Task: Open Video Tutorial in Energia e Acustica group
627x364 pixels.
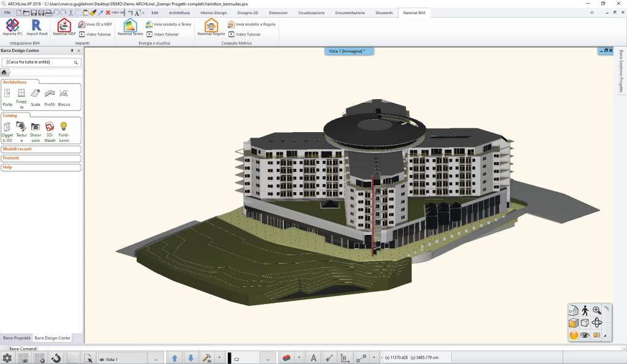Action: (162, 34)
